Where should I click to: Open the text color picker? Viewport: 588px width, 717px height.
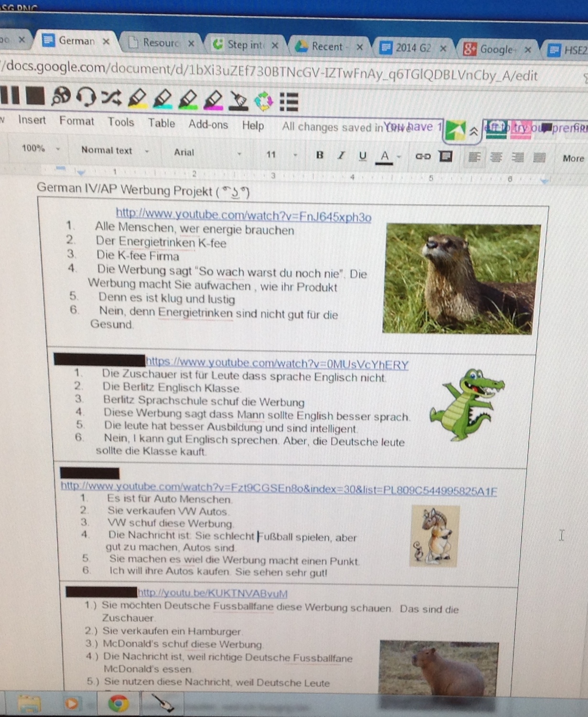384,156
